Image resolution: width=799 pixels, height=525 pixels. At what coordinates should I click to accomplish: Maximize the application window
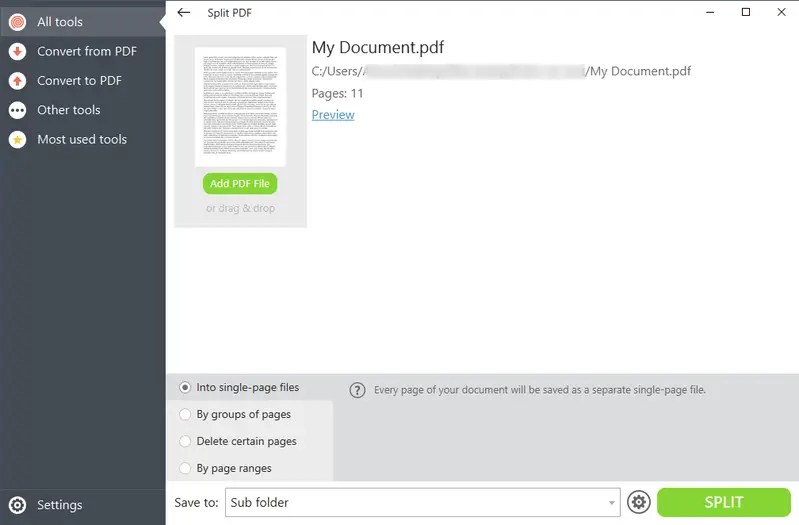pyautogui.click(x=745, y=12)
